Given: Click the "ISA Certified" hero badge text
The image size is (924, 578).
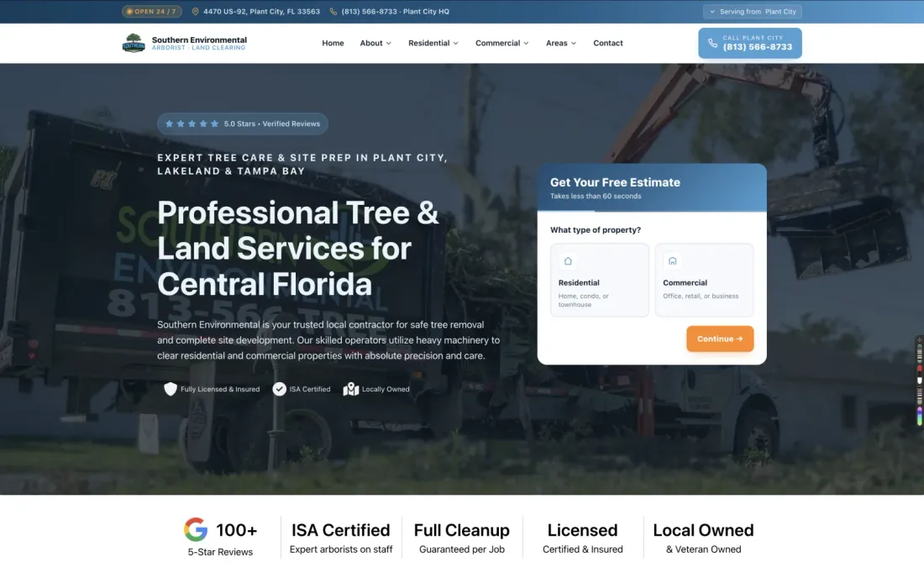Looking at the screenshot, I should click(x=310, y=389).
